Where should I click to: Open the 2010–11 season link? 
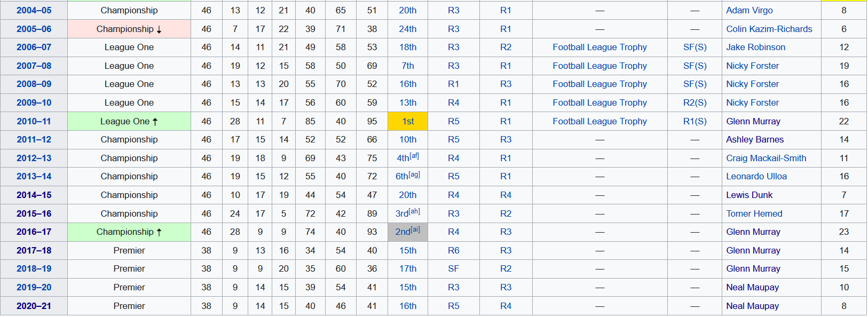coord(34,121)
